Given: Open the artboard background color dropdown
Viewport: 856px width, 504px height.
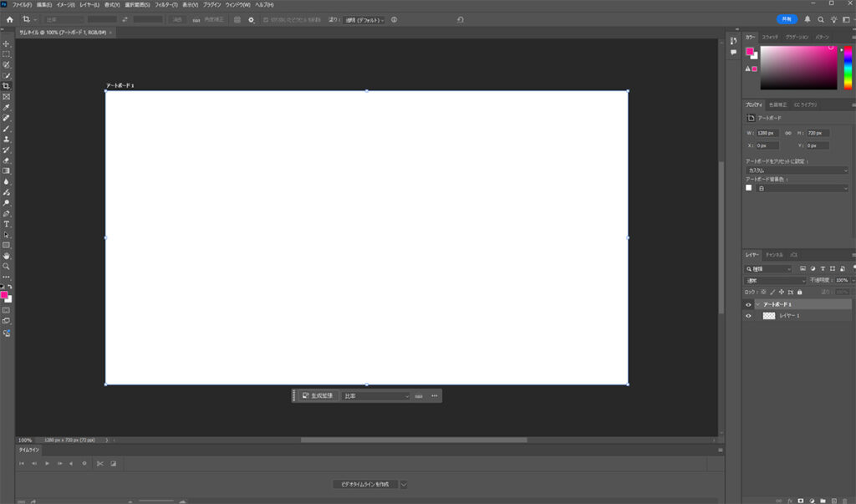Looking at the screenshot, I should [802, 188].
